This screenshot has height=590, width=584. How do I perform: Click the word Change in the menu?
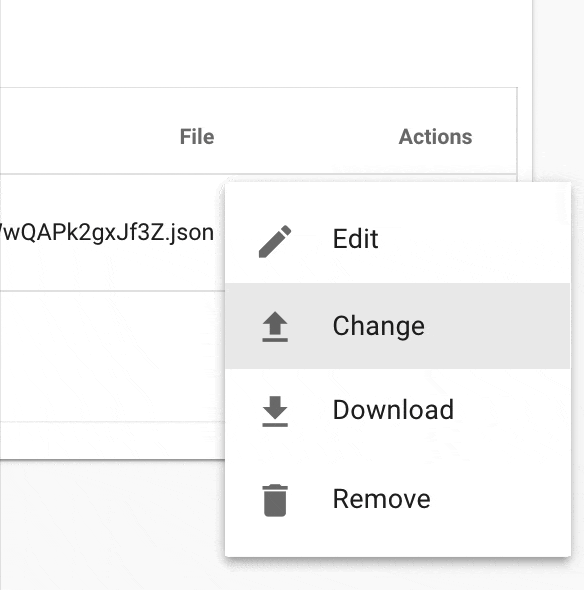[379, 326]
